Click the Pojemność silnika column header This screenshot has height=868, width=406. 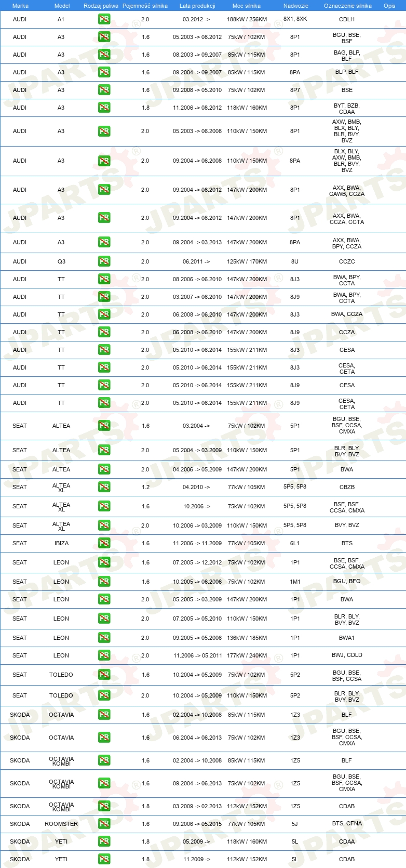[x=145, y=6]
